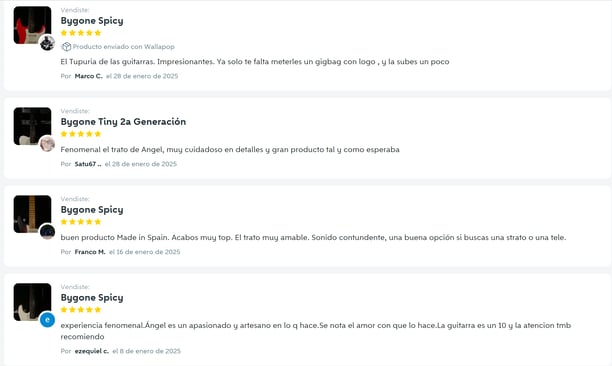Image resolution: width=612 pixels, height=366 pixels.
Task: Open reviewer name ezequiel c.
Action: 92,351
